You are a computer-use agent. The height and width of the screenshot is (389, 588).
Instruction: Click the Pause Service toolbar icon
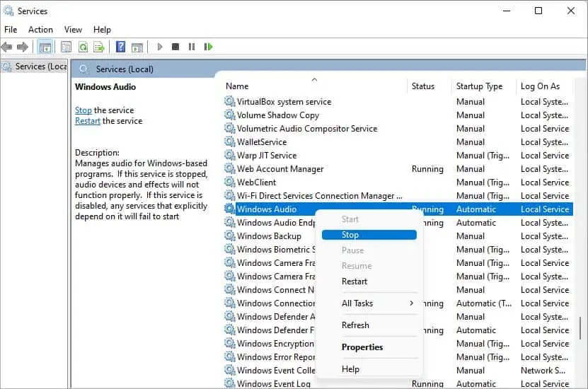(x=192, y=47)
